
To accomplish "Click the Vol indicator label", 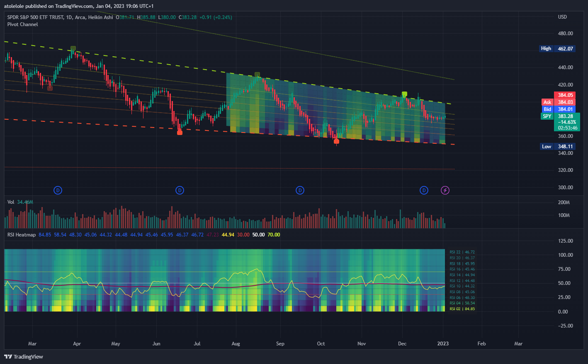I will pos(11,202).
